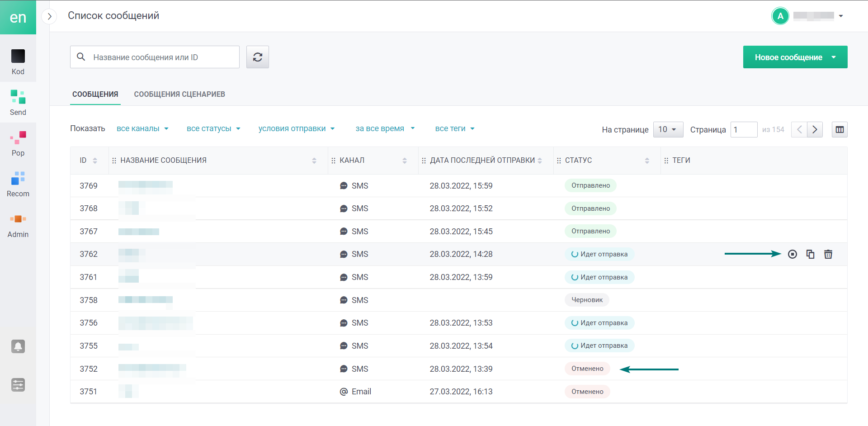Change items per page dropdown

[x=668, y=130]
